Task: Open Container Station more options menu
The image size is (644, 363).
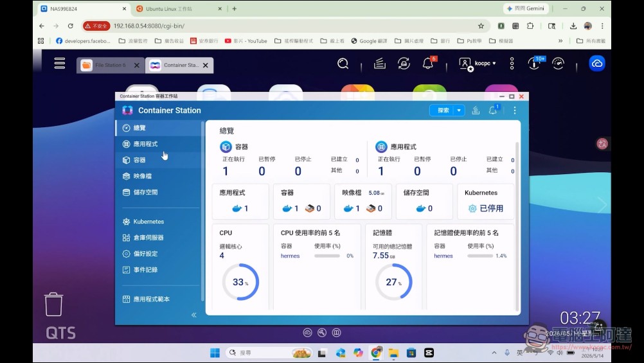Action: [x=514, y=110]
